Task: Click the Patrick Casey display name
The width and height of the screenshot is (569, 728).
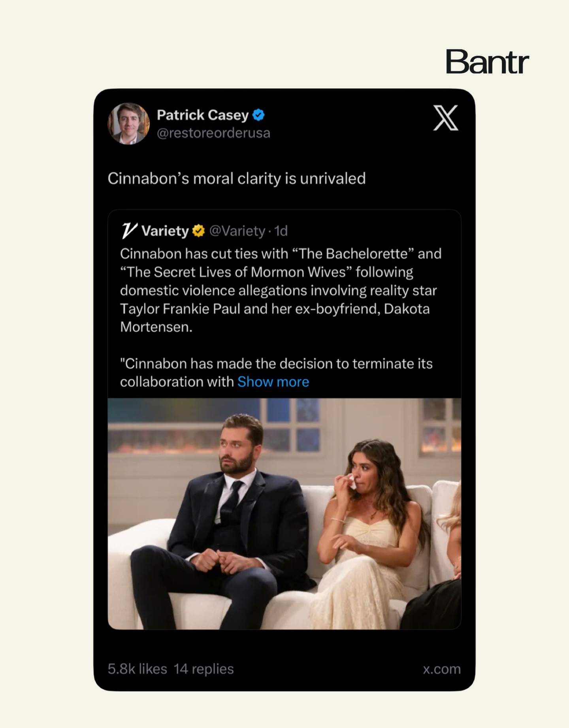Action: point(202,115)
